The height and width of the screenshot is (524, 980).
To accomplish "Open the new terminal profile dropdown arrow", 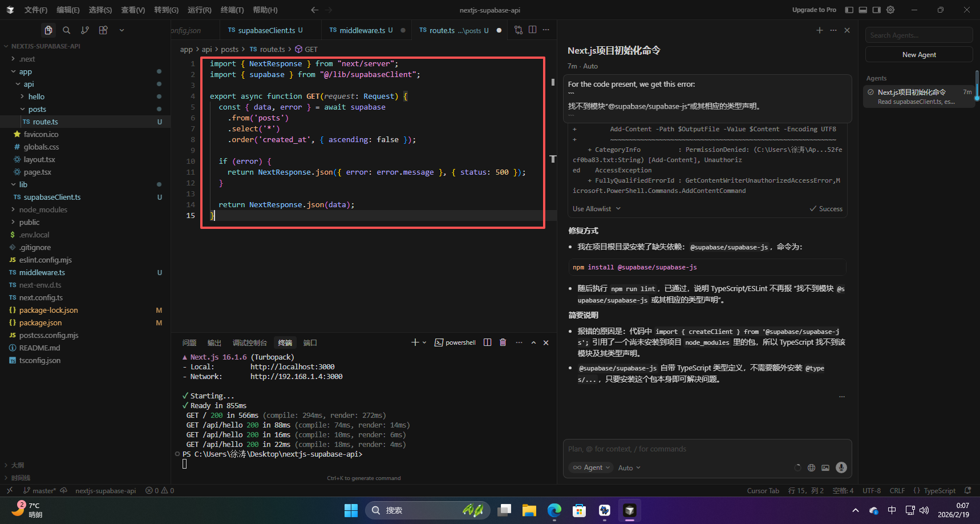I will 424,342.
